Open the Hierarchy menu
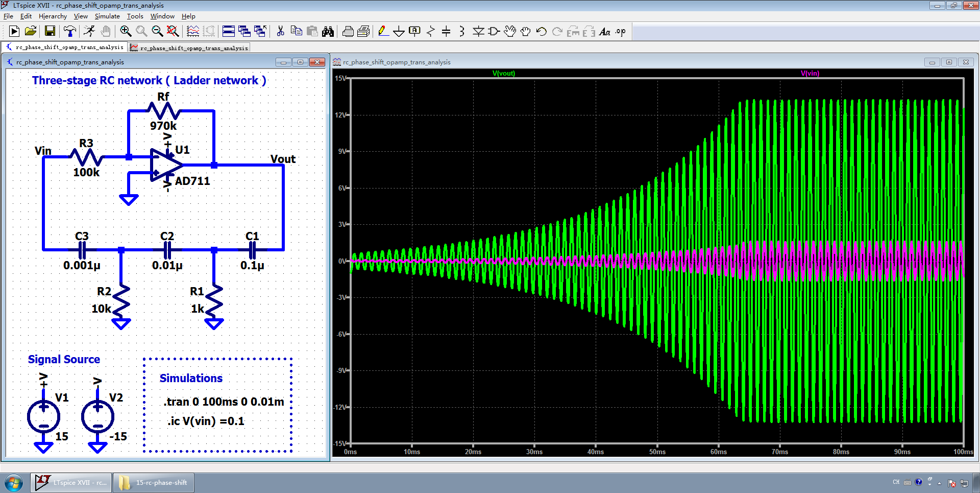This screenshot has width=980, height=493. (53, 16)
